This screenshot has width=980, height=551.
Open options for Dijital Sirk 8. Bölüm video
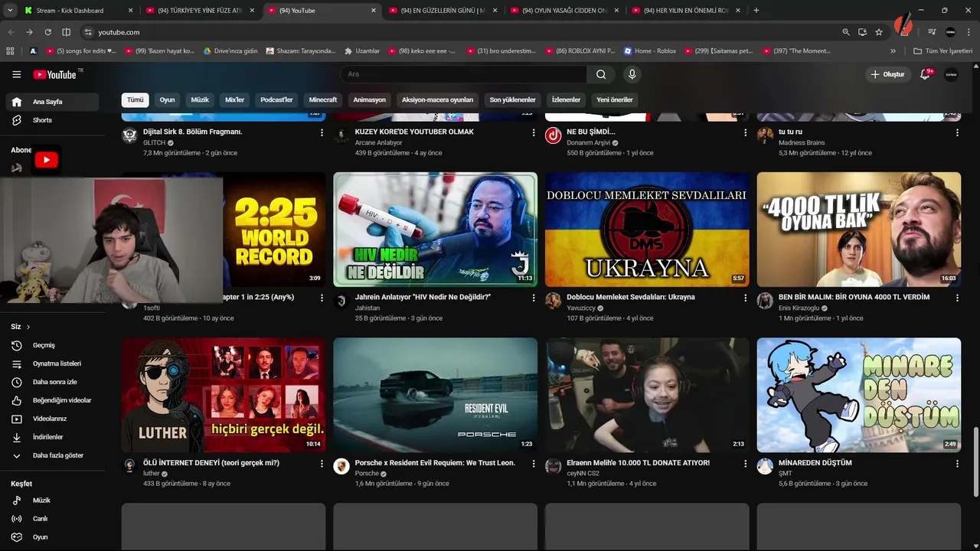coord(322,132)
